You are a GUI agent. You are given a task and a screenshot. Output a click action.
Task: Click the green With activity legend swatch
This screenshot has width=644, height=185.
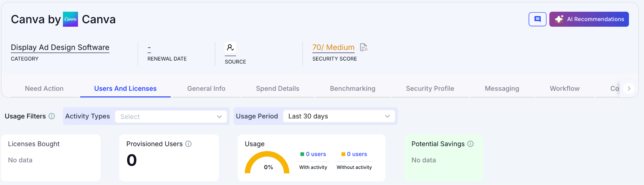point(302,154)
